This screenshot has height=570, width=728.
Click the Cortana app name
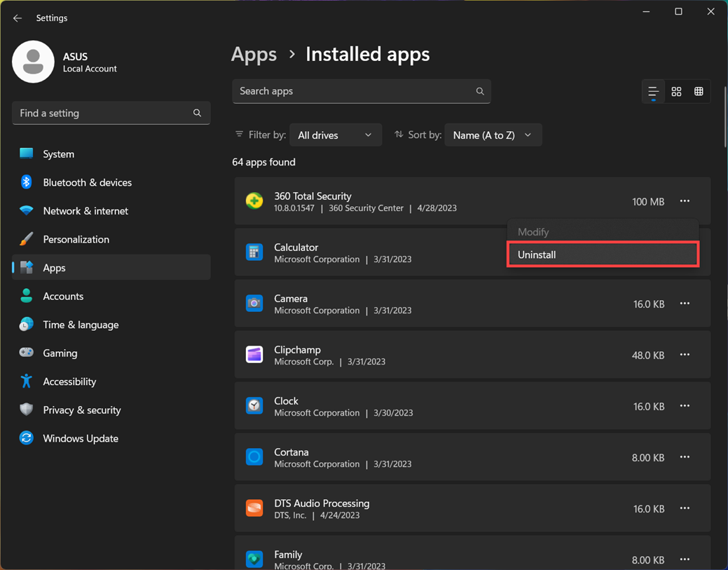pos(291,452)
